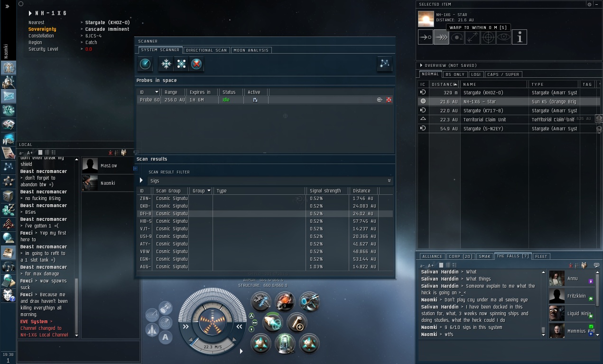Open the NH-1X6 system info triangle
The image size is (603, 364).
[x=30, y=13]
